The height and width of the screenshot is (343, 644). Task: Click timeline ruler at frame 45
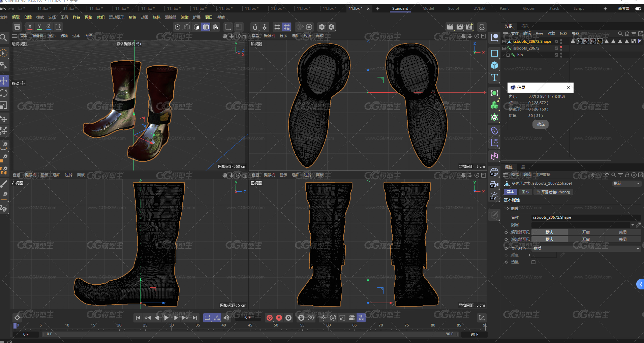pos(250,325)
